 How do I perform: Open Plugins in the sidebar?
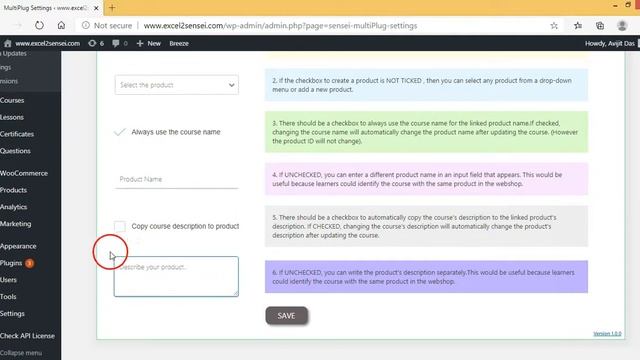pyautogui.click(x=11, y=263)
